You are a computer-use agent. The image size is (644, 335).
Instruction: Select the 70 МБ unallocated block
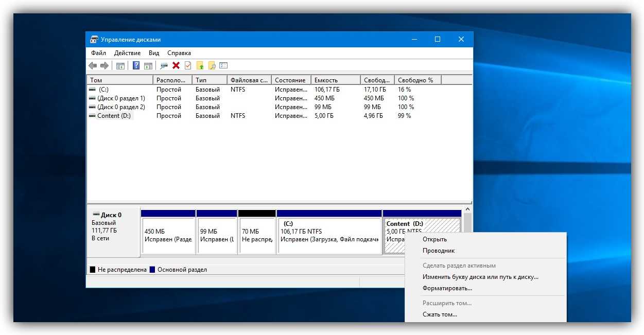[257, 232]
